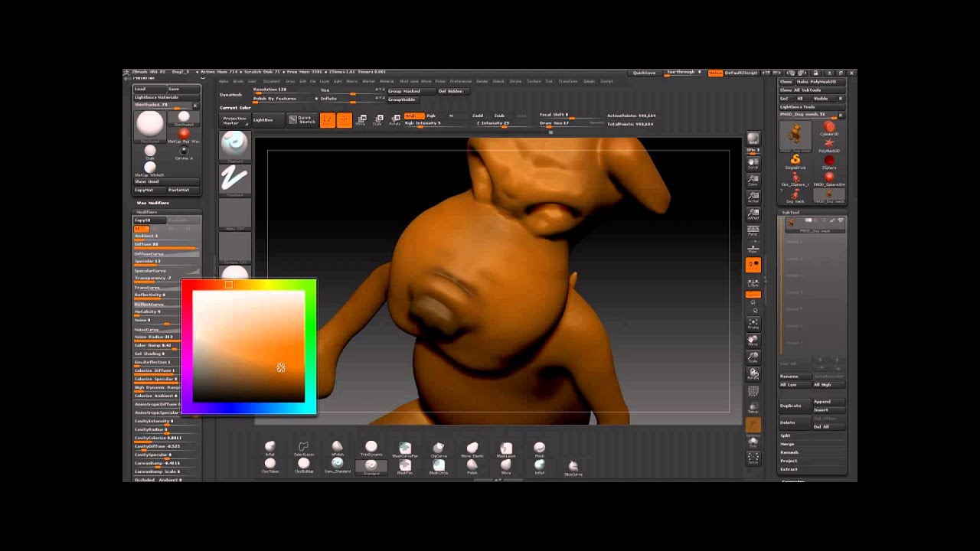Choose the SliceCurve brush in bottom shelf
Screen dimensions: 980x551
pyautogui.click(x=573, y=468)
